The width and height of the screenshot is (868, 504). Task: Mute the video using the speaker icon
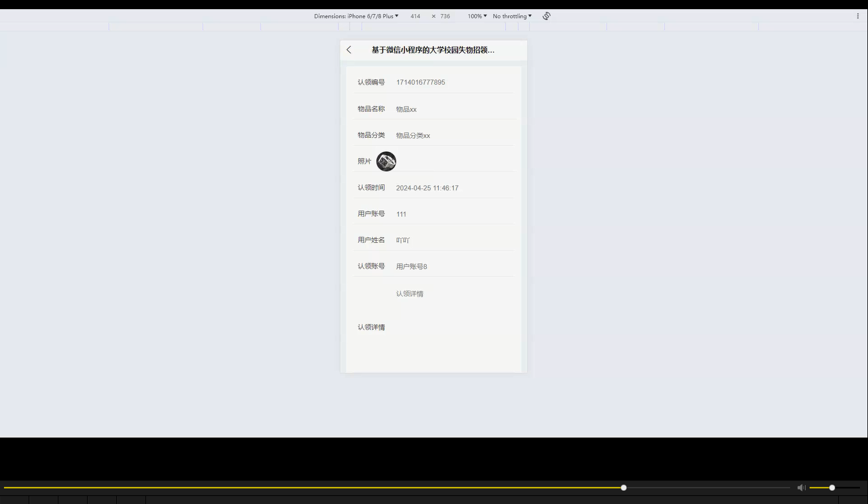click(x=801, y=487)
